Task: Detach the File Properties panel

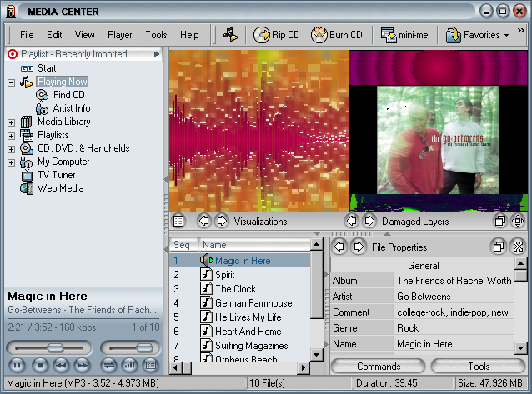Action: coord(499,247)
